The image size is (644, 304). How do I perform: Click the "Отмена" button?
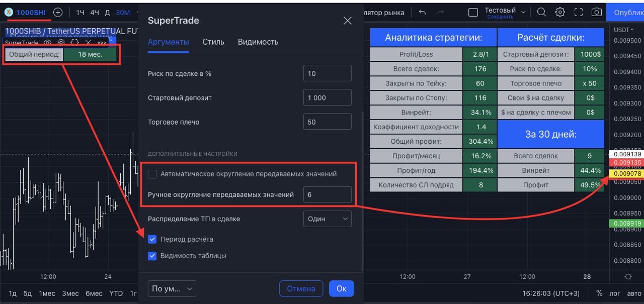(x=301, y=288)
